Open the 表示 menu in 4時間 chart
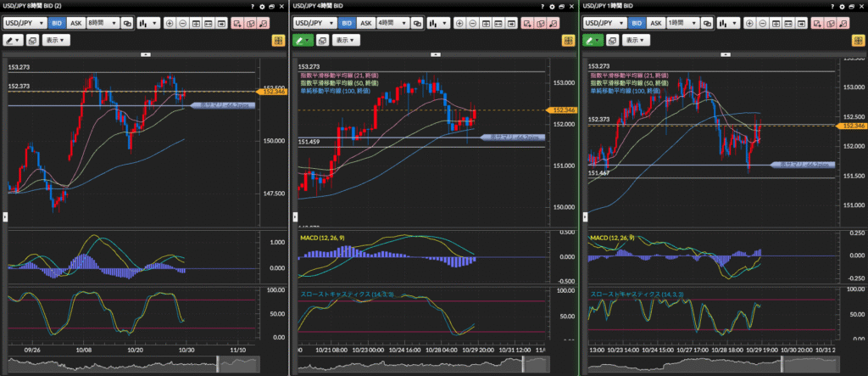The image size is (868, 376). [x=344, y=40]
